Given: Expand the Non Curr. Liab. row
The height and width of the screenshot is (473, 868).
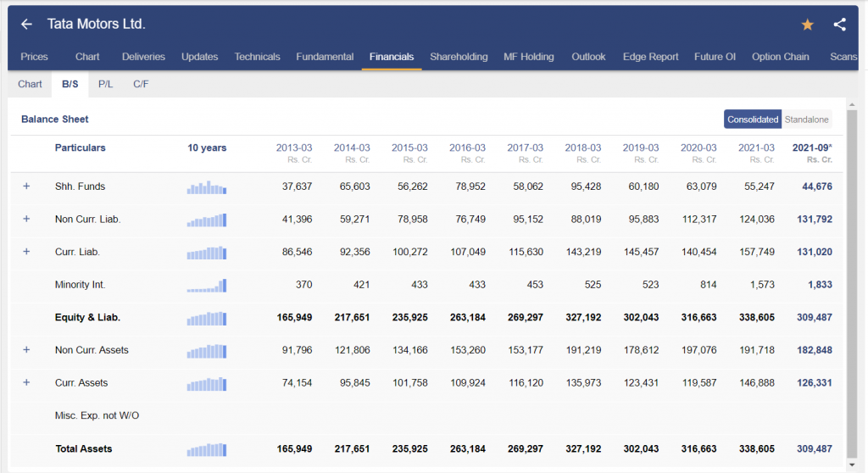Looking at the screenshot, I should tap(26, 219).
